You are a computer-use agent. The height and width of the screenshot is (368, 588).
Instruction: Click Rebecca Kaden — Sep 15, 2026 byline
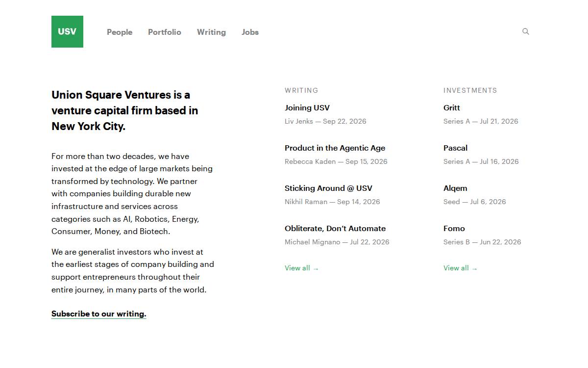[336, 161]
